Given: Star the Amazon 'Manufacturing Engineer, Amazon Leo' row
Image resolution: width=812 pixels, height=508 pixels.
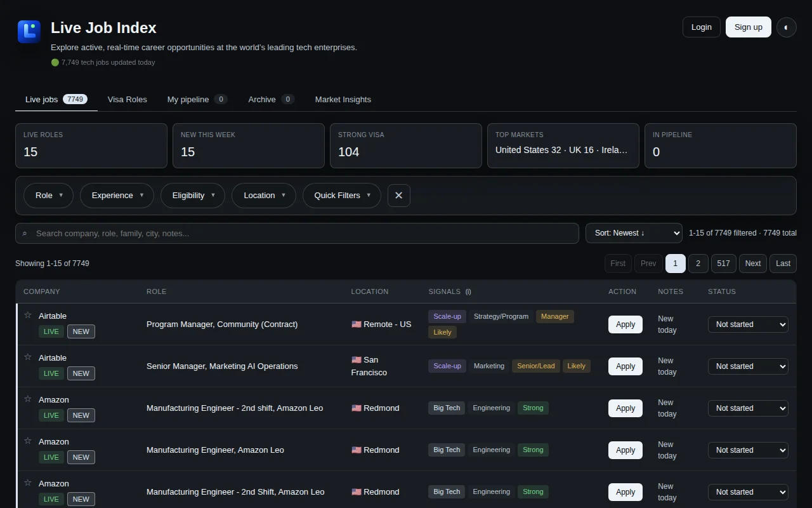Looking at the screenshot, I should 28,441.
